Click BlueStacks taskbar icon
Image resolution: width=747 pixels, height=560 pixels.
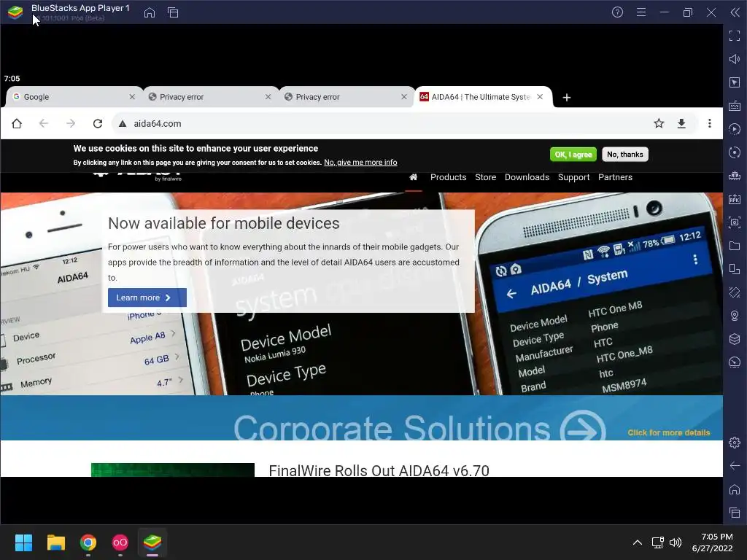(x=152, y=542)
